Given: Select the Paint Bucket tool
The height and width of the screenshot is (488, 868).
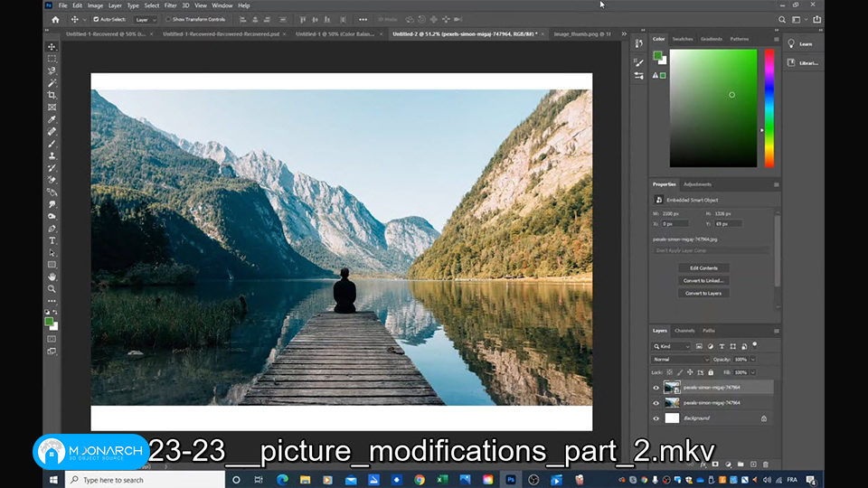Looking at the screenshot, I should [52, 192].
